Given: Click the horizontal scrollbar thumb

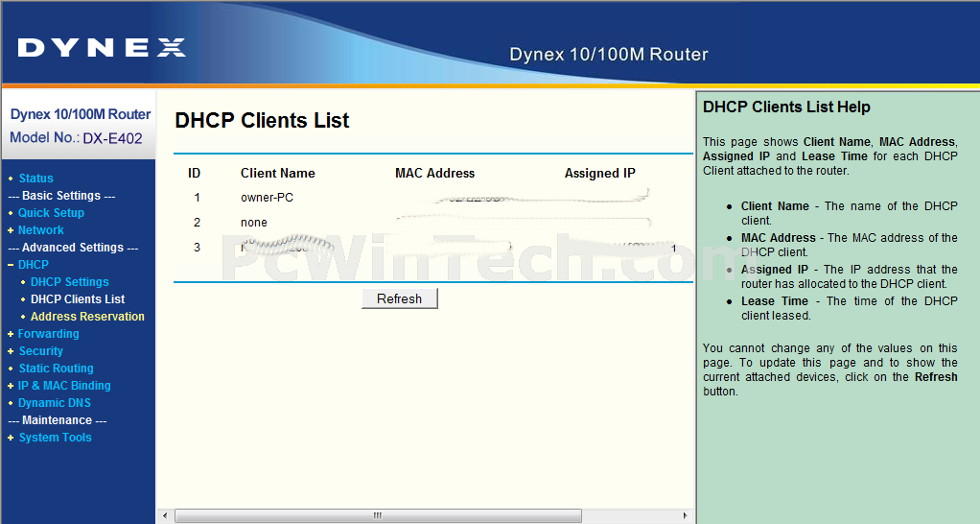Looking at the screenshot, I should [378, 516].
